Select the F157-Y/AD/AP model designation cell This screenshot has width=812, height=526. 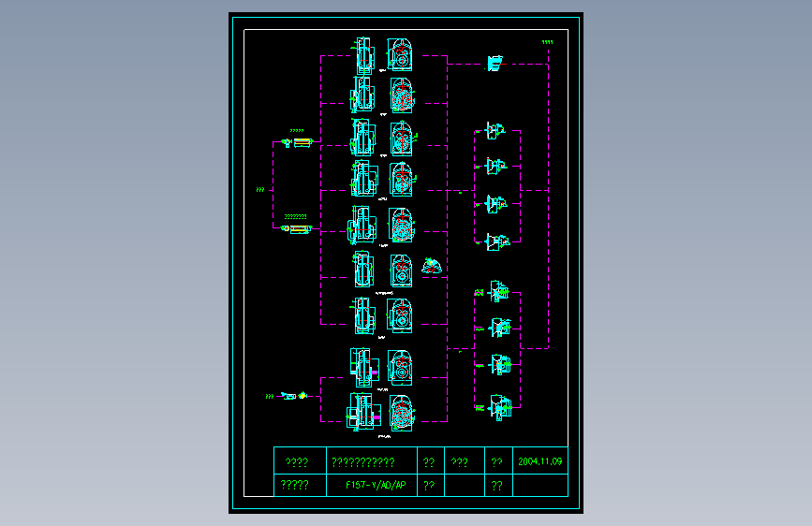coord(372,485)
